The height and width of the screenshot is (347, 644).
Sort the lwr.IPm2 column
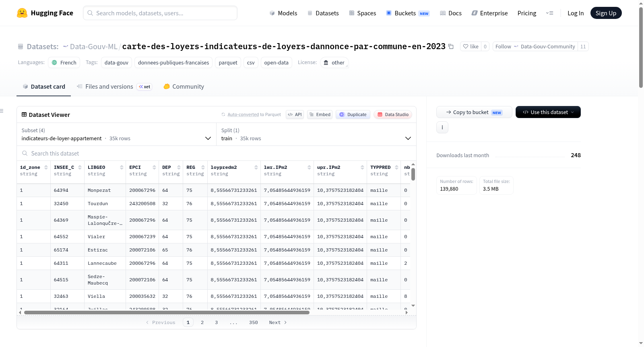309,168
